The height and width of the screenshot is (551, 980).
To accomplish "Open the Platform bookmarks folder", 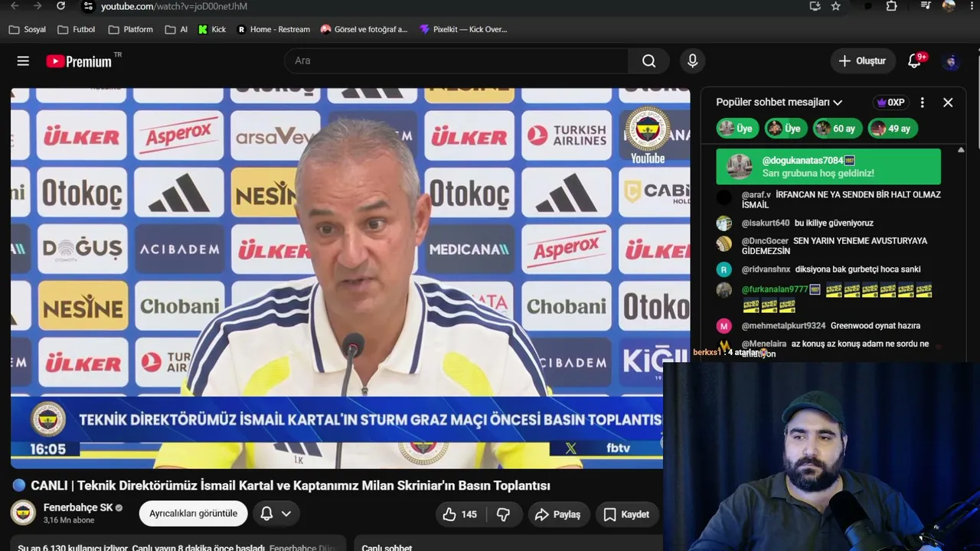I will click(130, 30).
